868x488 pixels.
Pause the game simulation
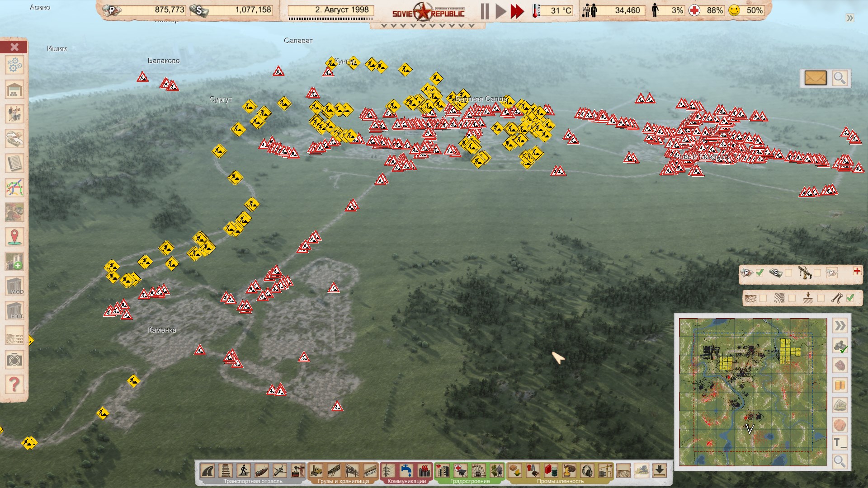click(x=485, y=11)
